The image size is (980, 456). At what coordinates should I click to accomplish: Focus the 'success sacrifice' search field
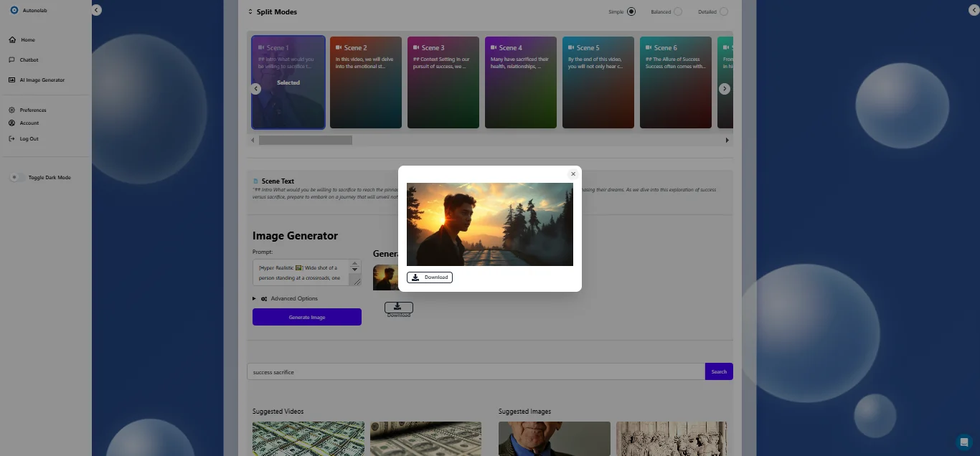coord(476,371)
